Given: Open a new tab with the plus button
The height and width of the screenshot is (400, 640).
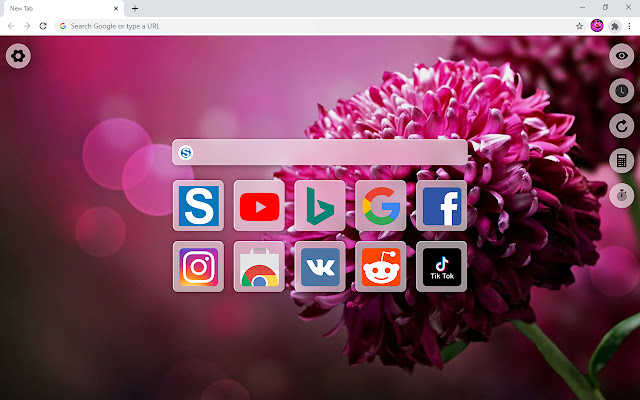Looking at the screenshot, I should click(135, 8).
